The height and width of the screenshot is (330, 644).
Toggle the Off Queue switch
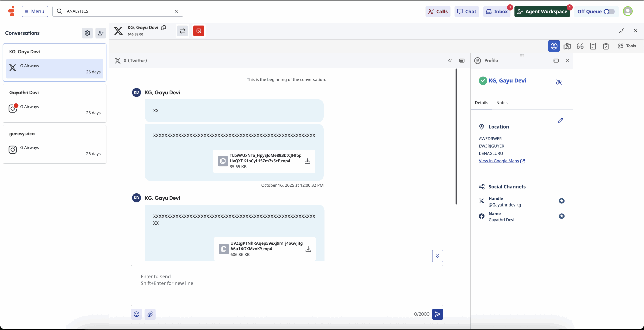click(609, 12)
